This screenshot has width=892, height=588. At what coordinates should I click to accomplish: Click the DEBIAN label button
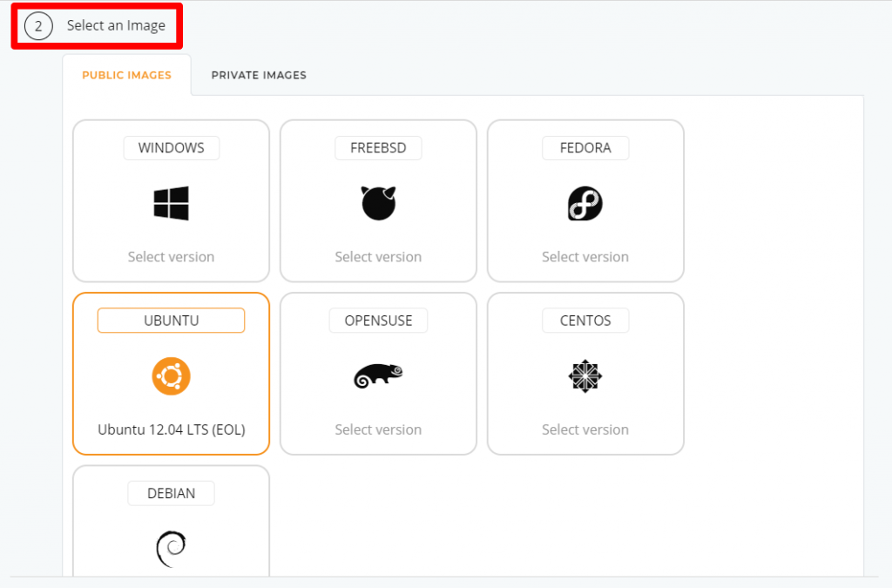172,493
